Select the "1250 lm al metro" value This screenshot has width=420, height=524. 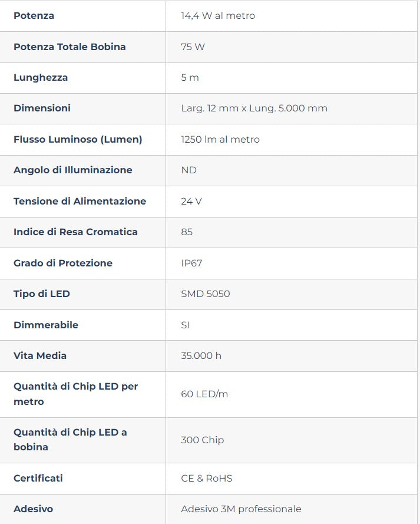click(x=220, y=139)
